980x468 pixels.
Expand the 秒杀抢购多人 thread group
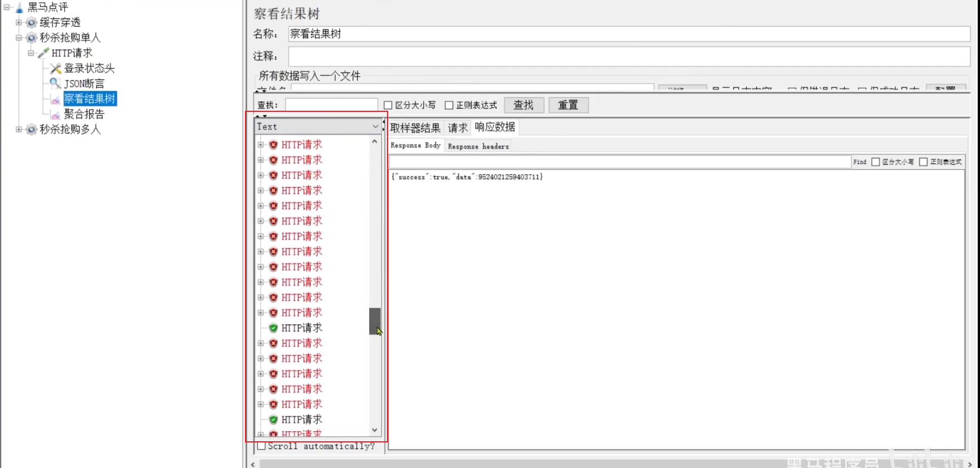[18, 130]
